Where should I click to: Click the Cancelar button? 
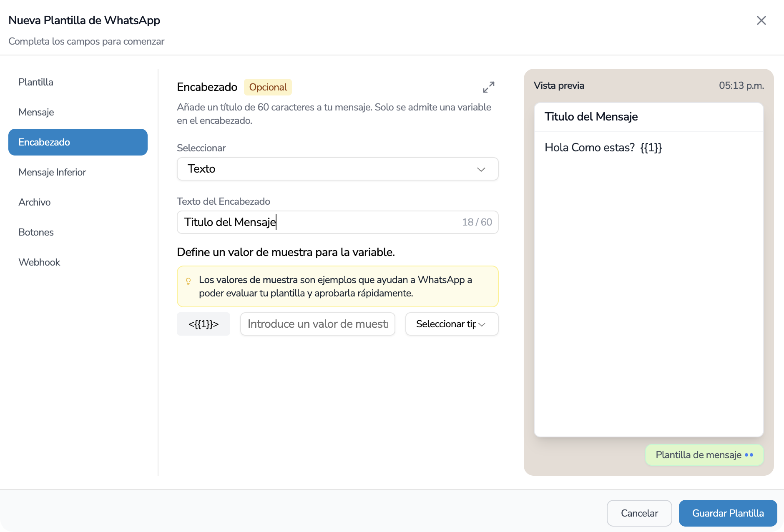(639, 513)
